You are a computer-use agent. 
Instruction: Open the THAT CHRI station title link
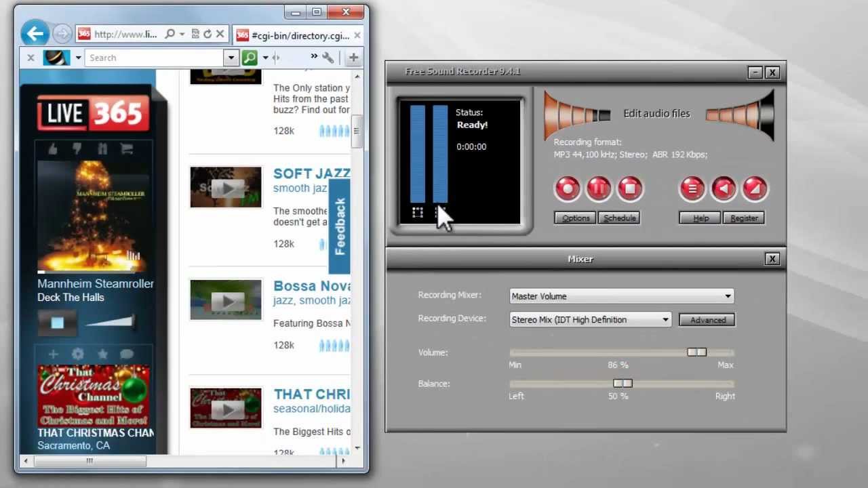point(311,394)
